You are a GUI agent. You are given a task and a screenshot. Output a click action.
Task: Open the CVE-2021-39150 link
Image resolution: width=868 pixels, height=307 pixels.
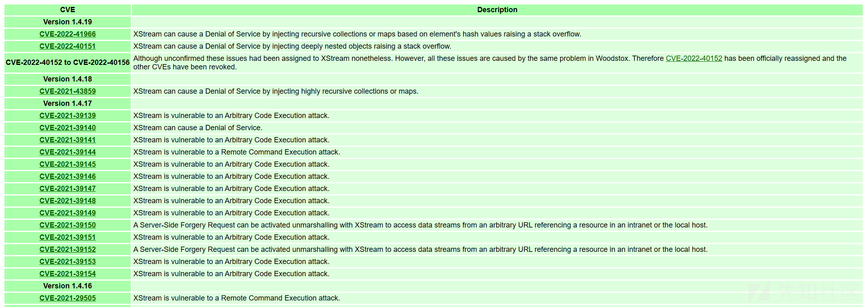tap(67, 225)
